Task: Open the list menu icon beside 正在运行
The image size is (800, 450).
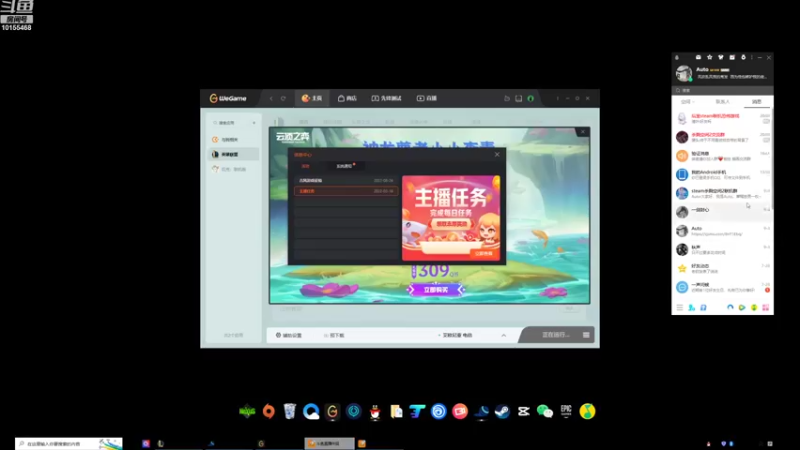Action: click(x=586, y=335)
